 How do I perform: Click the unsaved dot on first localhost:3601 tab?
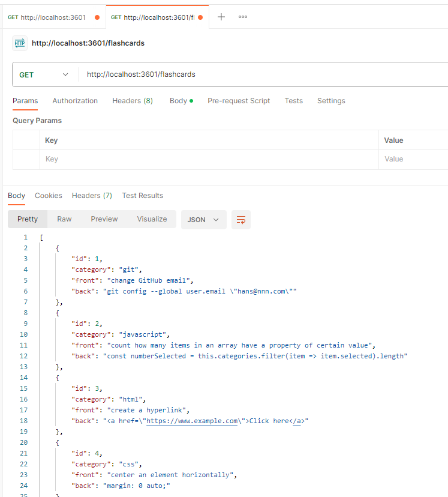pos(97,17)
